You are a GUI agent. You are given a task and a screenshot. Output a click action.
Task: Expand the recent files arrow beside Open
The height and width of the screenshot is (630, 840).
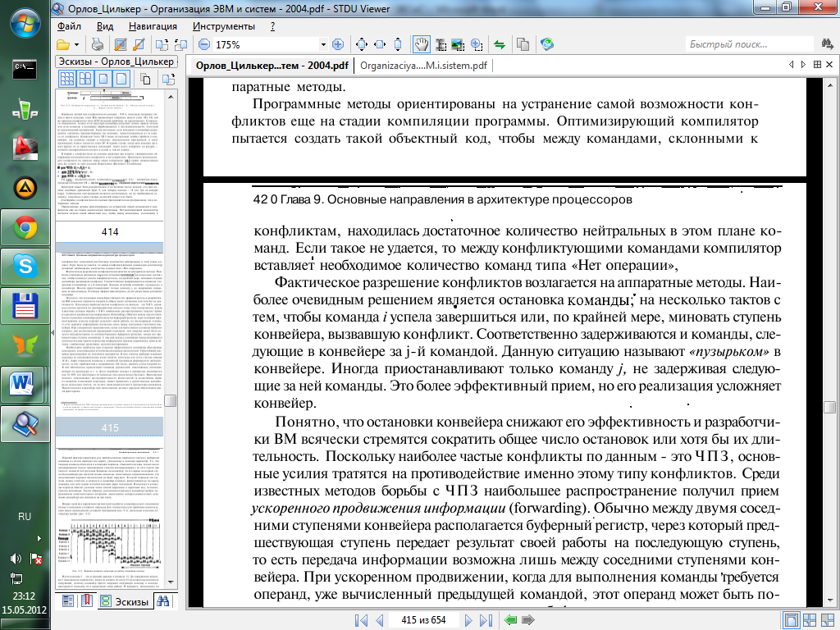click(76, 44)
